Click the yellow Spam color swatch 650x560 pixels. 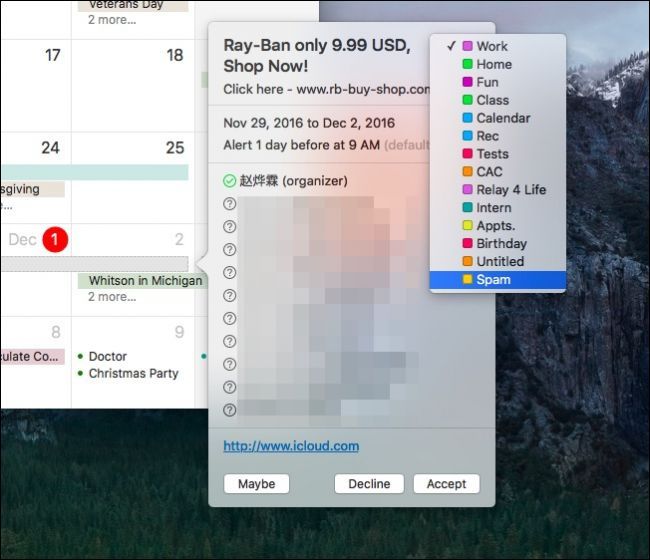click(467, 279)
